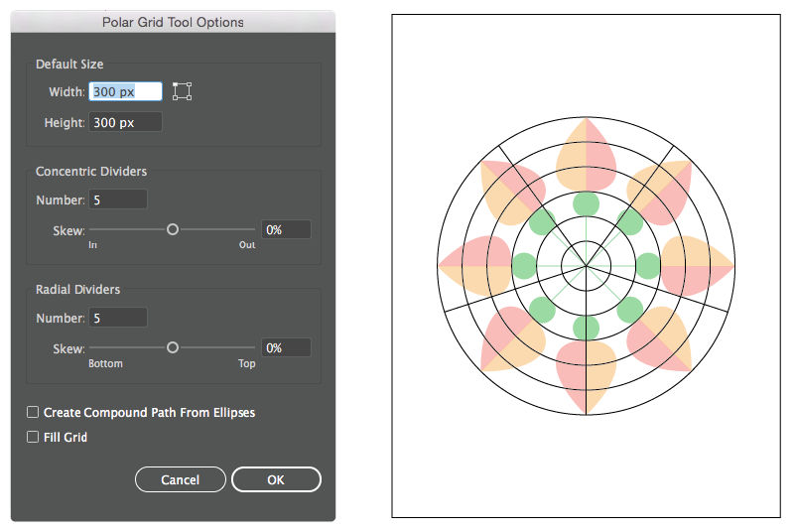The width and height of the screenshot is (795, 532).
Task: Click the Concentric Dividers skew slider handle
Action: pyautogui.click(x=173, y=229)
